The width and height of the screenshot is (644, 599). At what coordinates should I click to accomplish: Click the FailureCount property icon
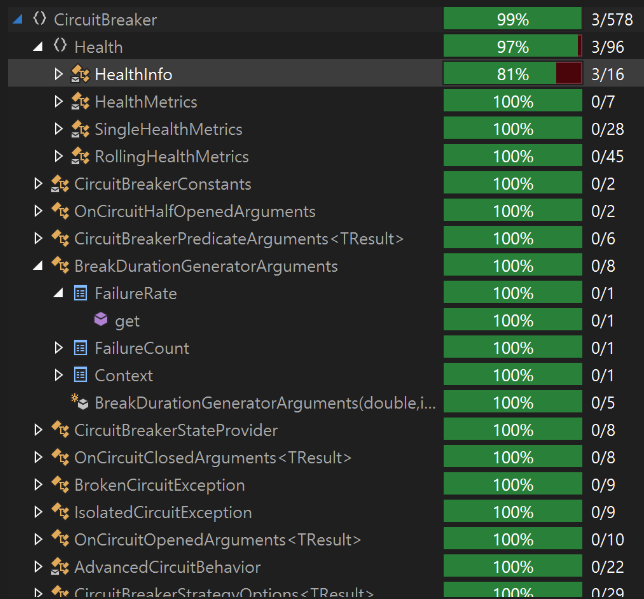80,348
